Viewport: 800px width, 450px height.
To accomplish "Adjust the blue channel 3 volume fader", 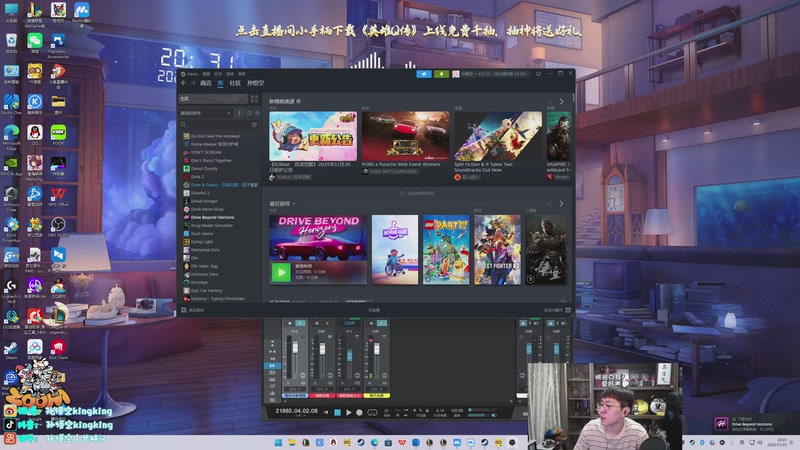I will [x=349, y=354].
